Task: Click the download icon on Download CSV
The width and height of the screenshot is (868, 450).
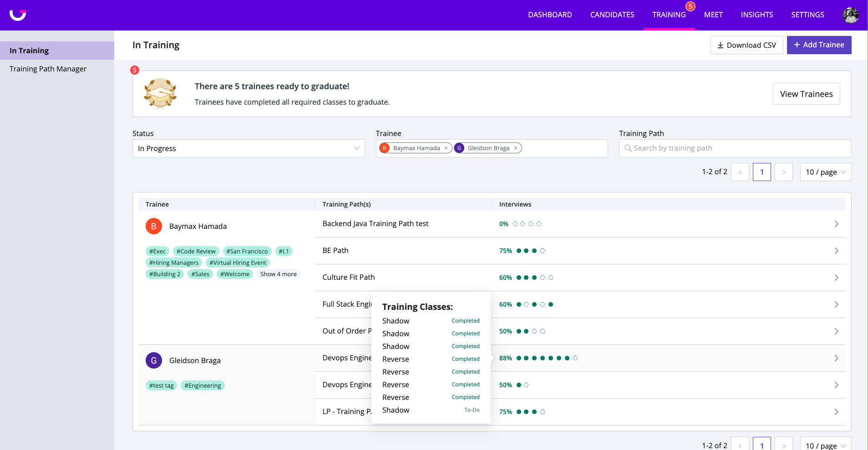Action: [x=721, y=45]
